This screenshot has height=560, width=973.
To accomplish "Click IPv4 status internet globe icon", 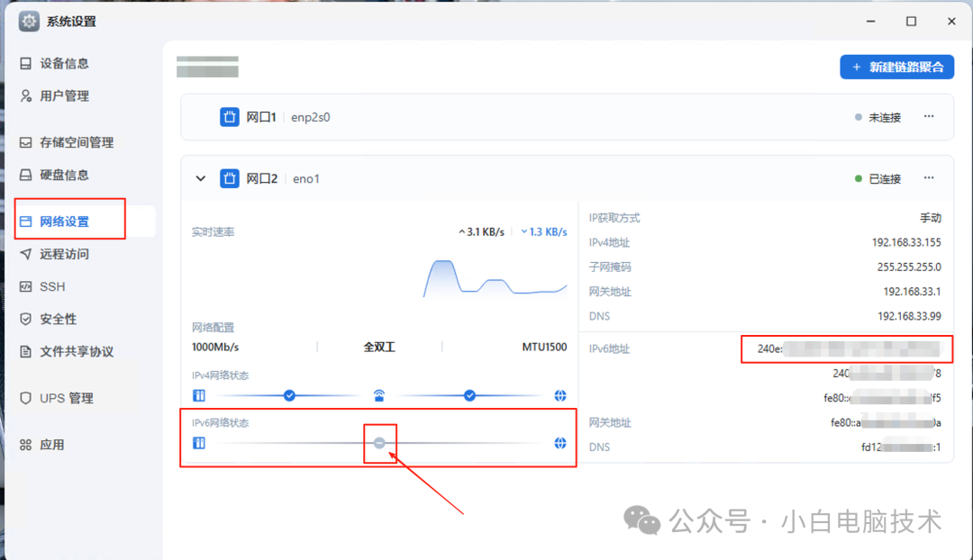I will point(560,395).
